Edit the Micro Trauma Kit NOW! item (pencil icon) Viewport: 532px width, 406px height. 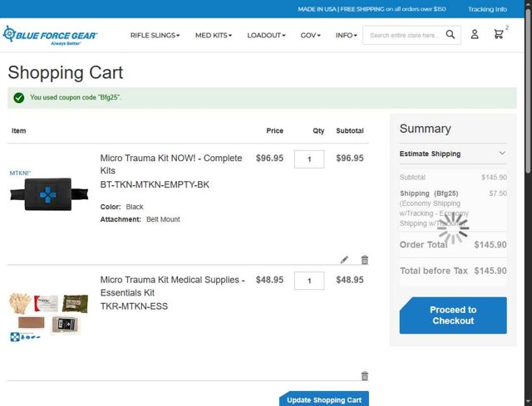[344, 260]
